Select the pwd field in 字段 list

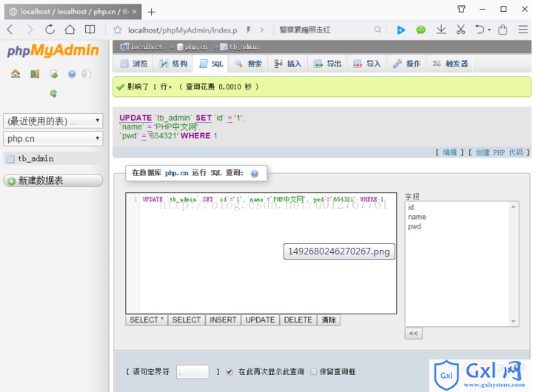415,226
